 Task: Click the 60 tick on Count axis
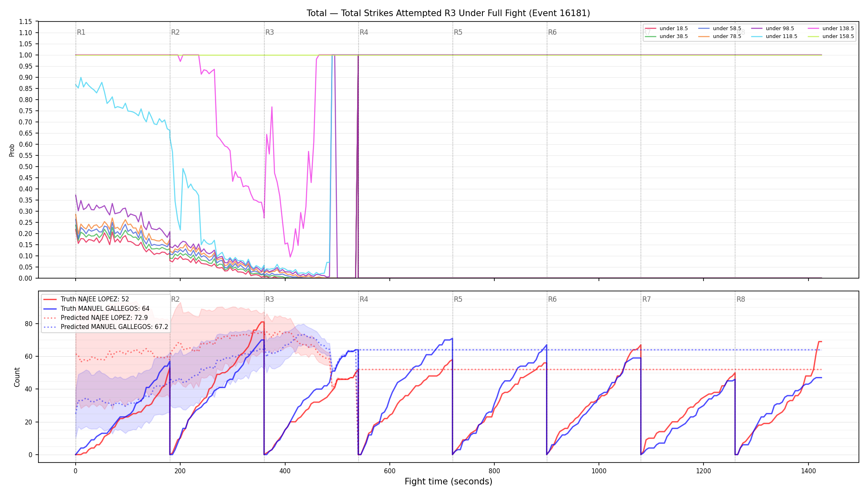point(29,356)
